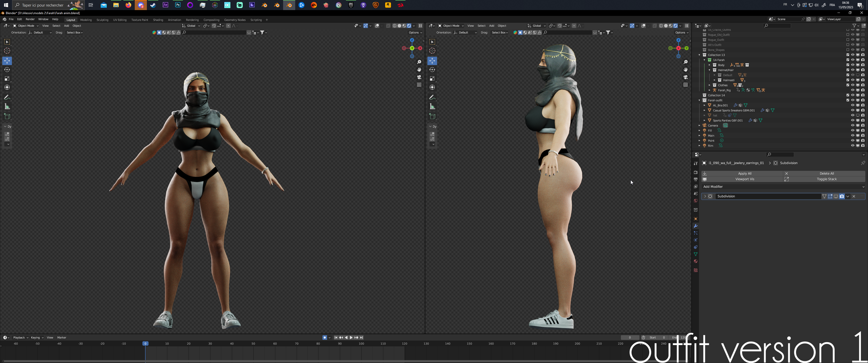Open the File menu
Viewport: 868px width, 363px height.
(11, 19)
